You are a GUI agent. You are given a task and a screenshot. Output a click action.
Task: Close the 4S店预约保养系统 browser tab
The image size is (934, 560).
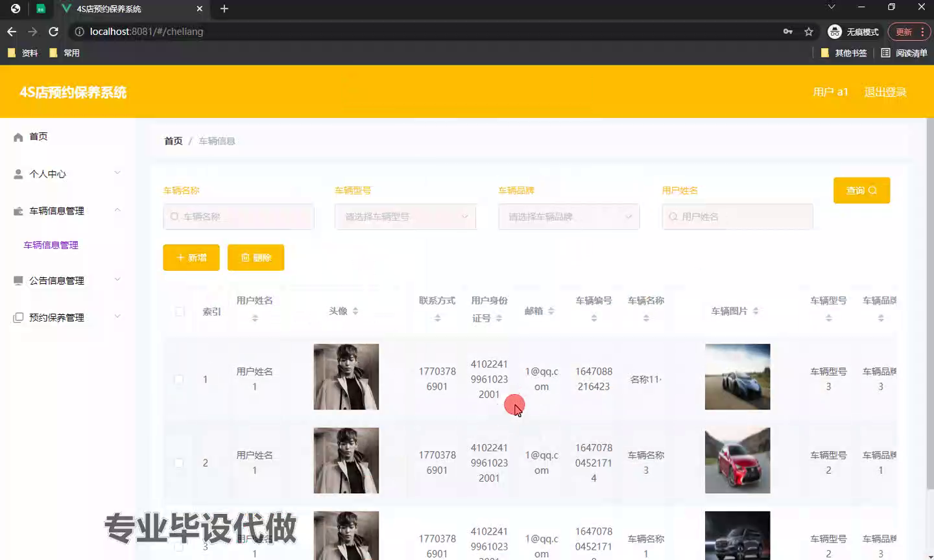coord(199,9)
